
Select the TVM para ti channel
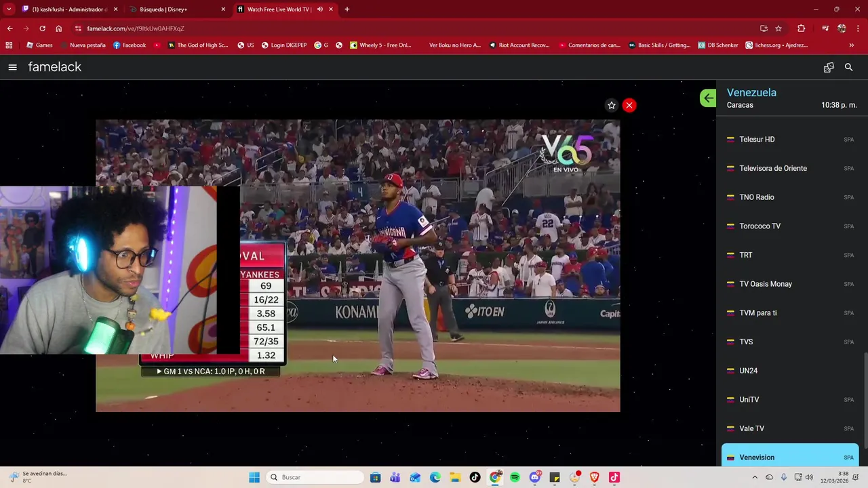pos(790,313)
